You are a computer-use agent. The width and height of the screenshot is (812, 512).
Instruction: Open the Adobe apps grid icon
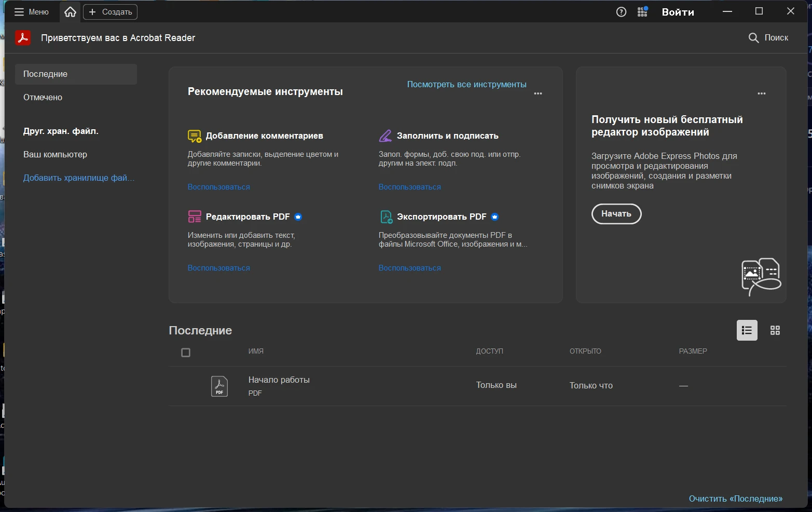click(642, 12)
